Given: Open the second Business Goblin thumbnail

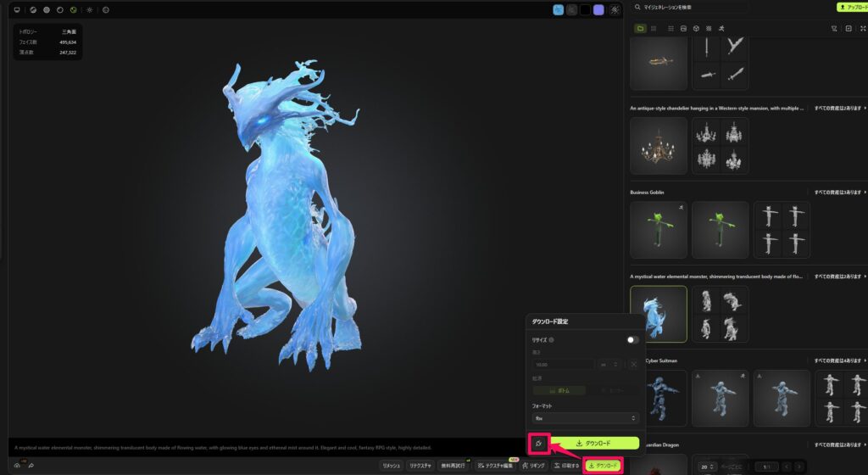Looking at the screenshot, I should 721,230.
